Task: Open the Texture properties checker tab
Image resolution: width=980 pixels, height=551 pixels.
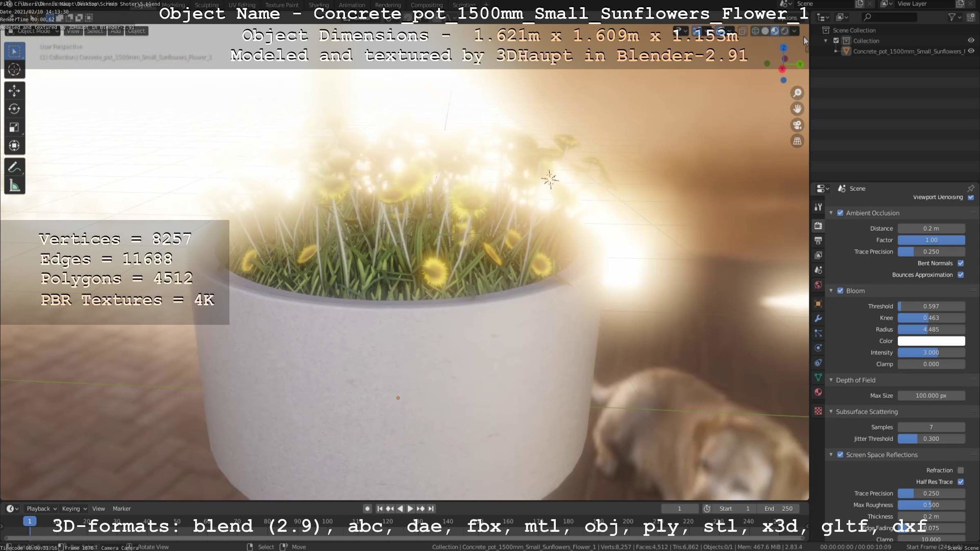Action: [818, 411]
